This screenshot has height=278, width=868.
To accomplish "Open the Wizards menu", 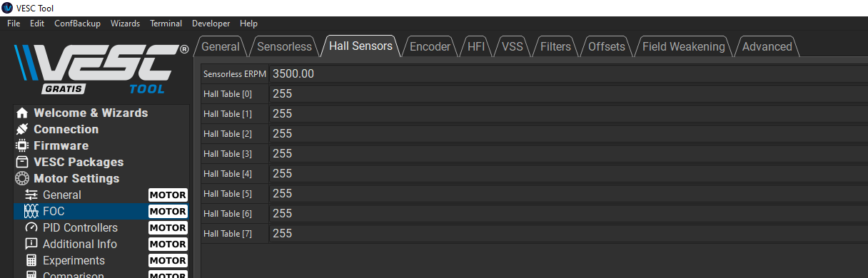I will click(125, 24).
